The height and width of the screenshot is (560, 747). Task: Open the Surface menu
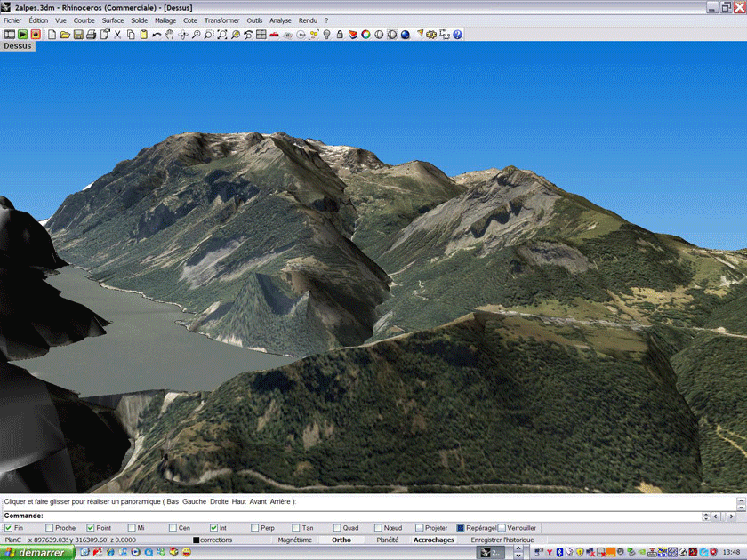click(x=113, y=20)
